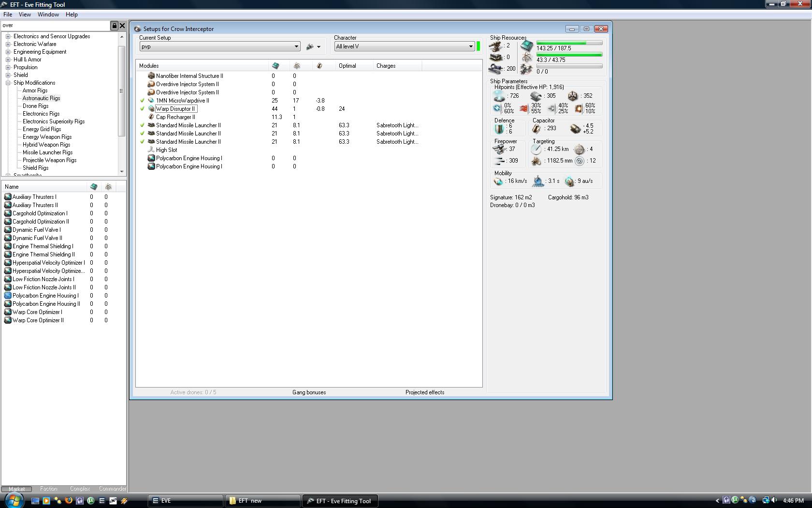Click the CPU icon in Ship Resources
The width and height of the screenshot is (812, 508).
tap(527, 46)
